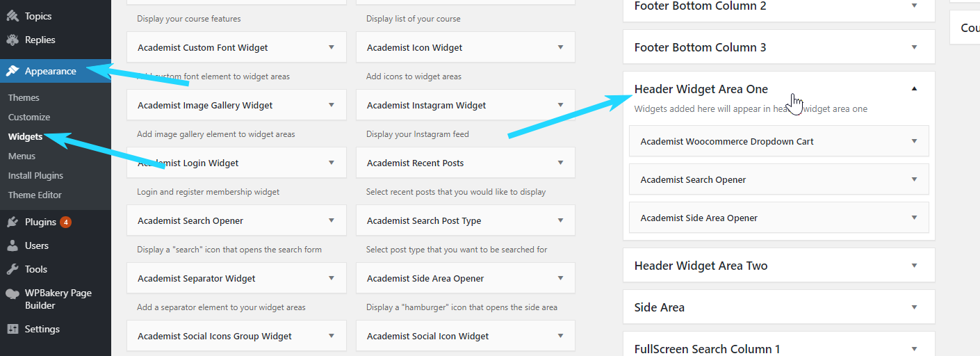Image resolution: width=980 pixels, height=356 pixels.
Task: Expand available Academist Side Area Opener arrow
Action: (561, 278)
